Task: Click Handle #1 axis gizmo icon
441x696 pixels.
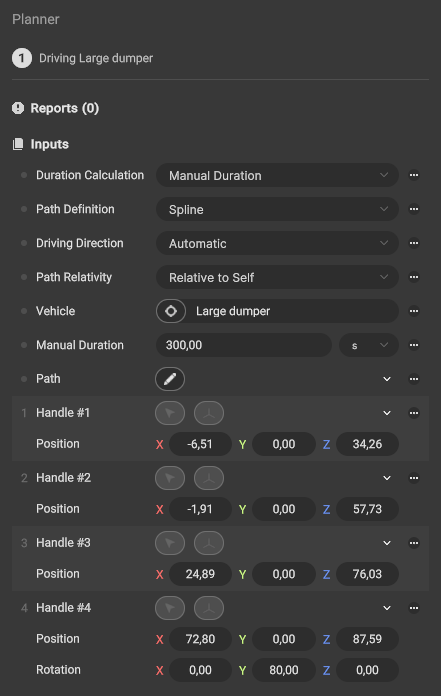Action: (209, 413)
